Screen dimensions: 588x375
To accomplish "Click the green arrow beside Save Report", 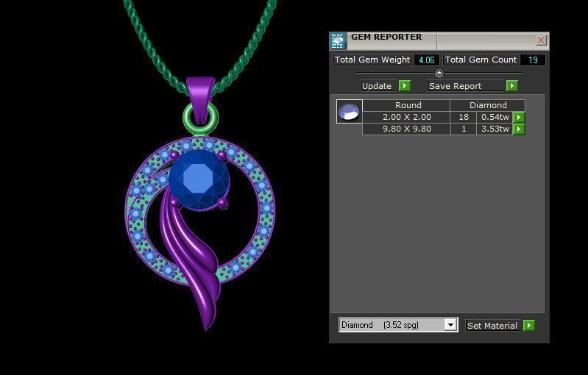I will pos(511,86).
